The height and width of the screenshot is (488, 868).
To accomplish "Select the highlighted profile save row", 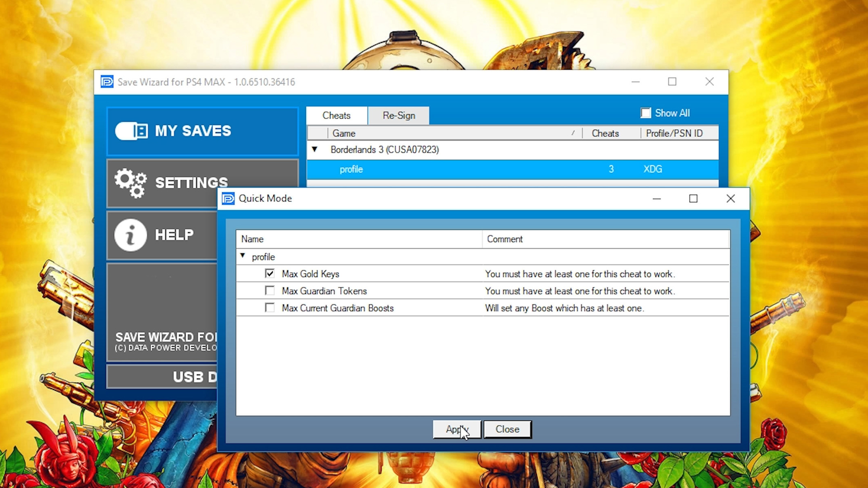I will (x=512, y=169).
